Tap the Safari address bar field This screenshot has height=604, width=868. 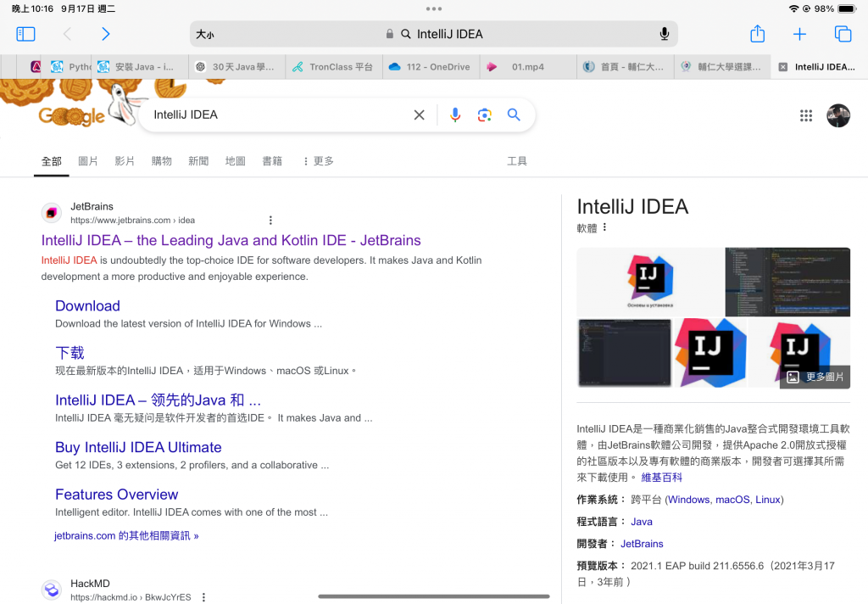(433, 34)
